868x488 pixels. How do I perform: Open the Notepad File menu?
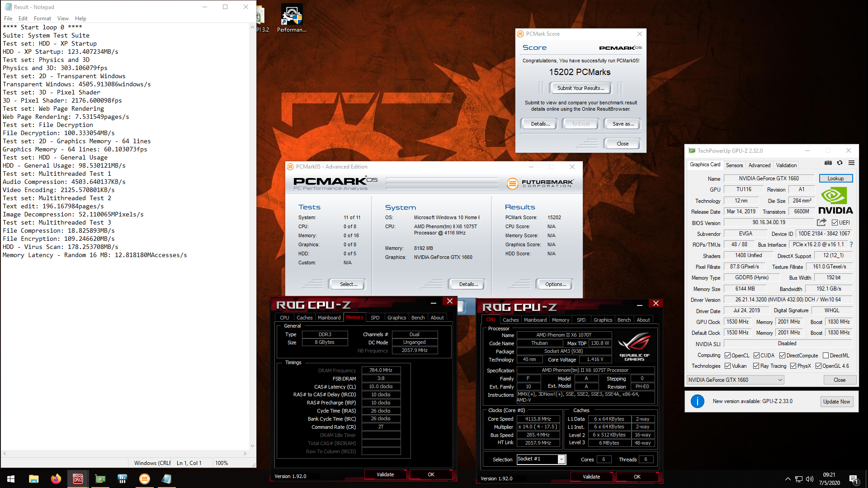point(8,19)
